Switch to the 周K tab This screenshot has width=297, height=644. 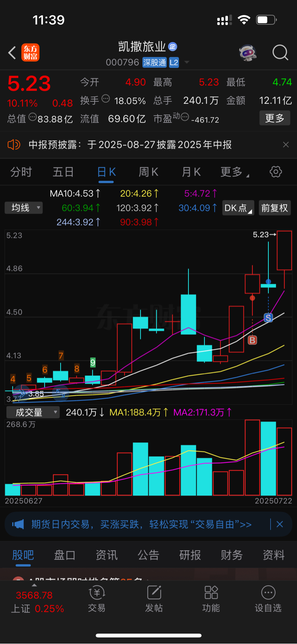tap(148, 172)
